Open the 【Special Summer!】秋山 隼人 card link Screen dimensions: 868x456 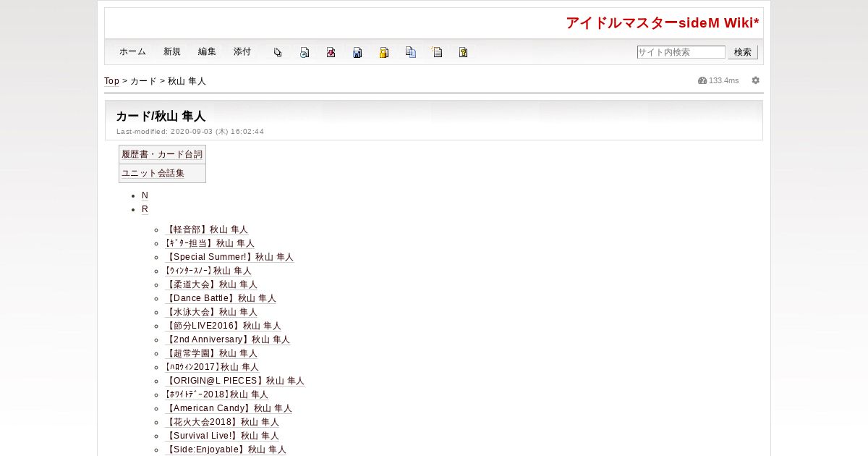(229, 257)
